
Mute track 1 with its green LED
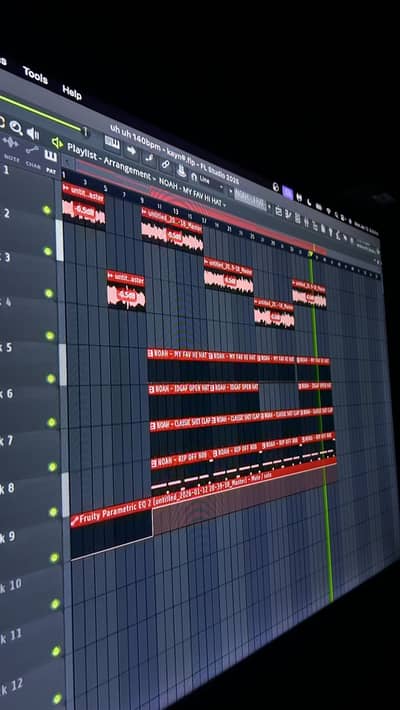tap(46, 210)
